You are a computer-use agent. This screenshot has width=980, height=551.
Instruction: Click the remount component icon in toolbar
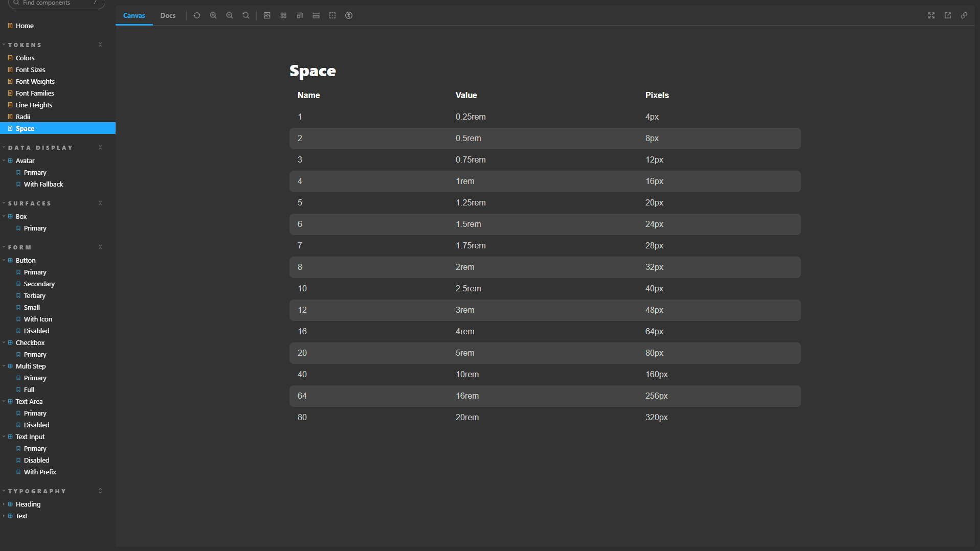[197, 15]
